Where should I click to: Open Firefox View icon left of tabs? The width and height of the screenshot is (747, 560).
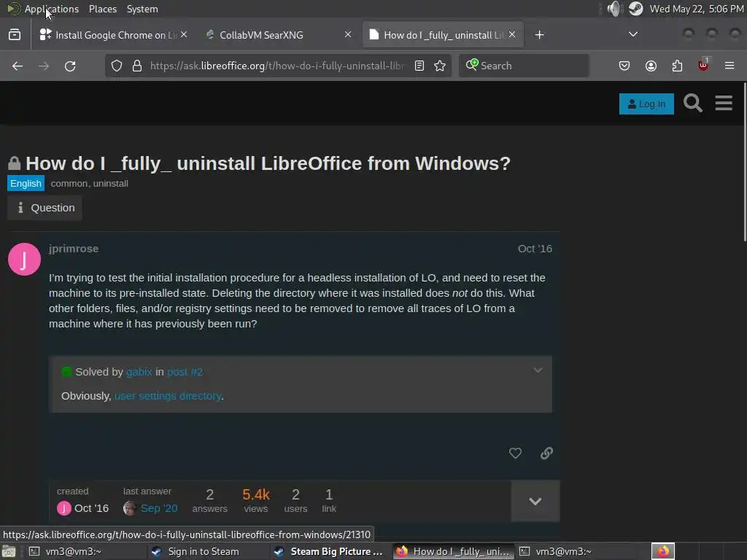tap(15, 35)
